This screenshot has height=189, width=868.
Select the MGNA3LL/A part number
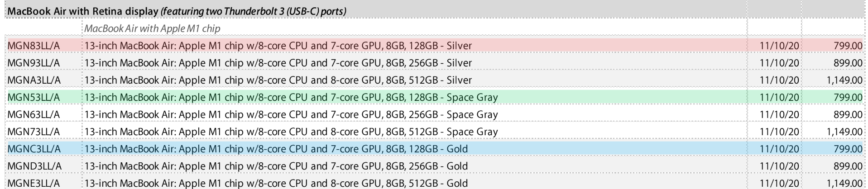34,80
